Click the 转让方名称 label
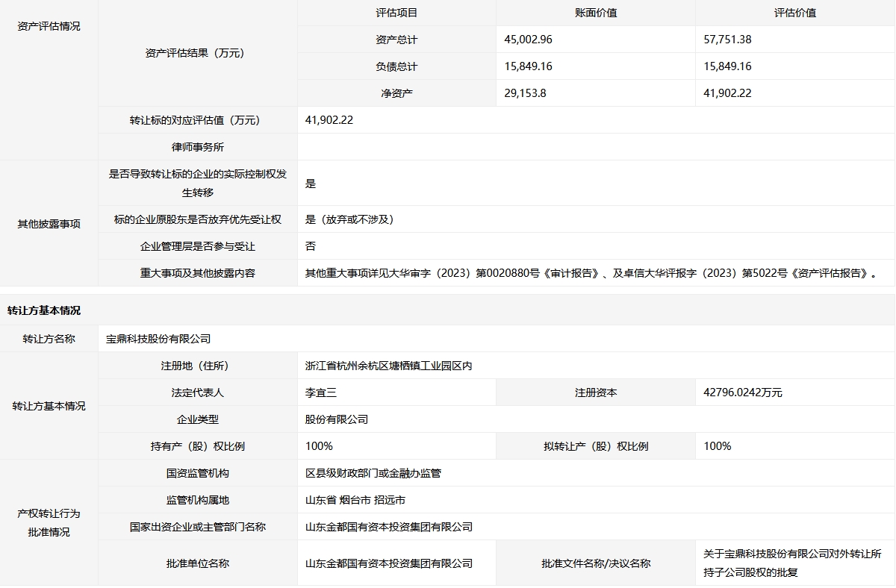Viewport: 896px width, 588px height. (x=49, y=339)
